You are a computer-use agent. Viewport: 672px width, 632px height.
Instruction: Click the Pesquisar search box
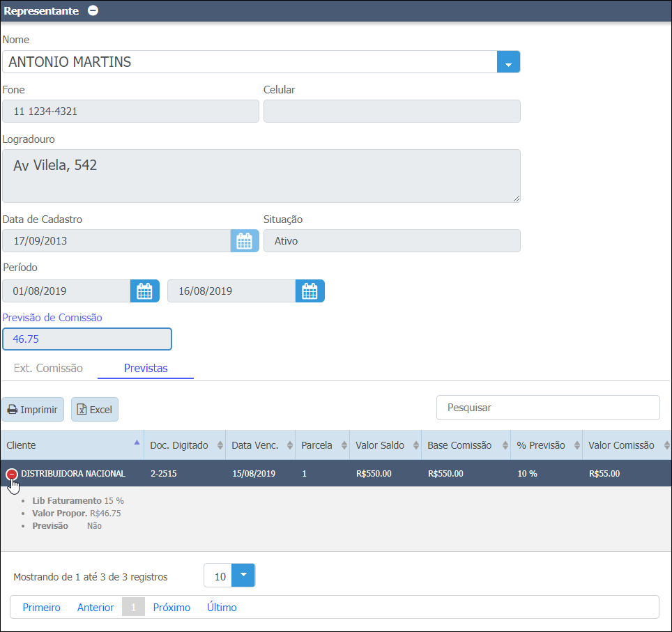pos(548,408)
